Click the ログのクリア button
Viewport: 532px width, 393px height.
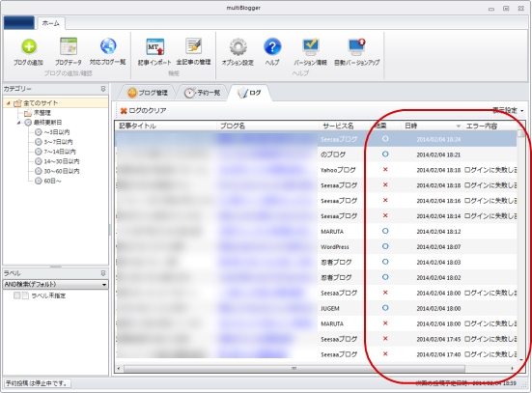[x=143, y=111]
